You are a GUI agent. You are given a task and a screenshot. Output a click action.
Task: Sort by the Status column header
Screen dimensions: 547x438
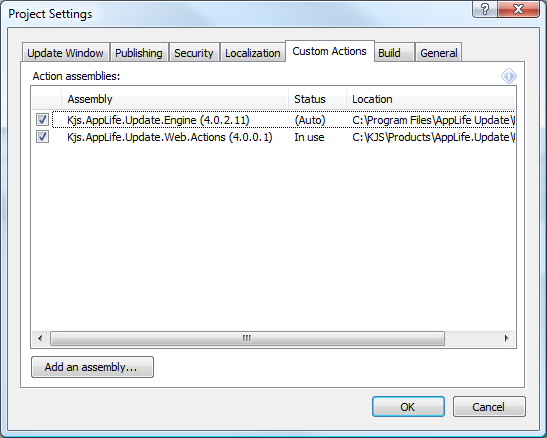[317, 99]
